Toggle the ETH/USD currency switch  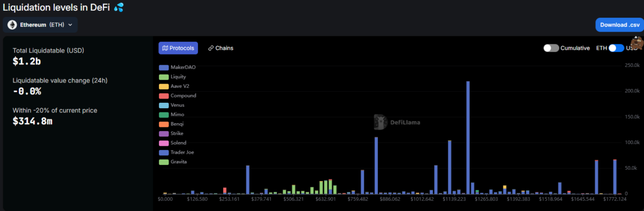pos(616,48)
